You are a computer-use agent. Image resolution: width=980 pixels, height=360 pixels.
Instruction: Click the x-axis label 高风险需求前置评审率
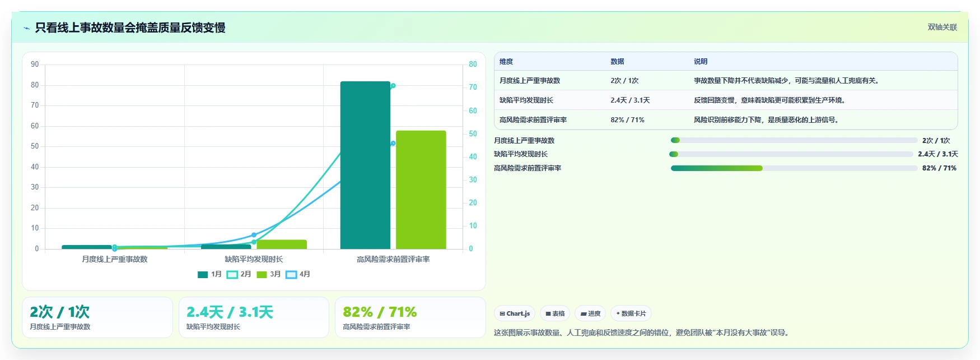393,259
